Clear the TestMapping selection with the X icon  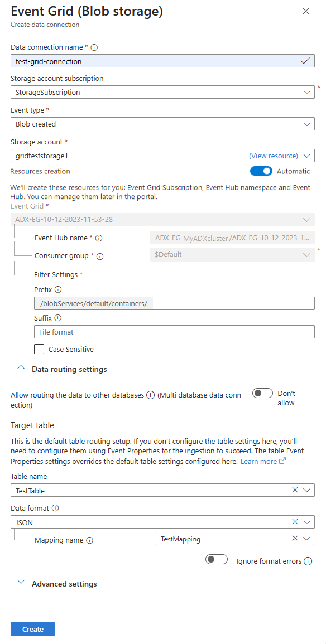coord(295,539)
